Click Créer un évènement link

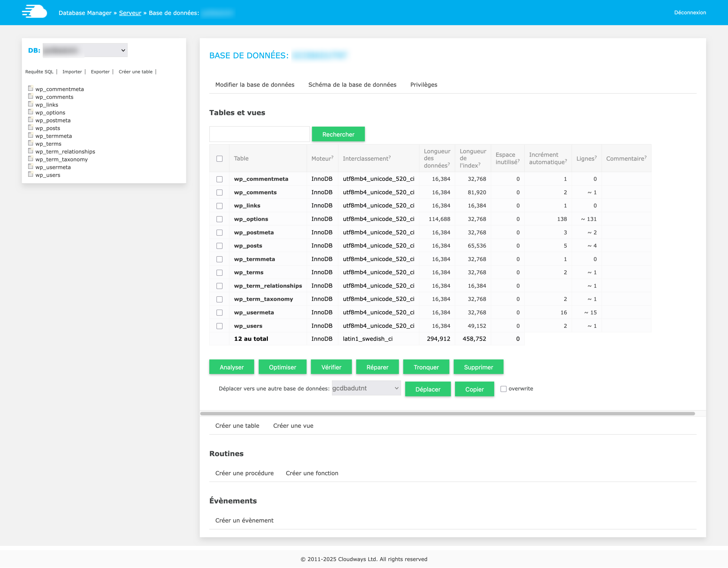(244, 520)
